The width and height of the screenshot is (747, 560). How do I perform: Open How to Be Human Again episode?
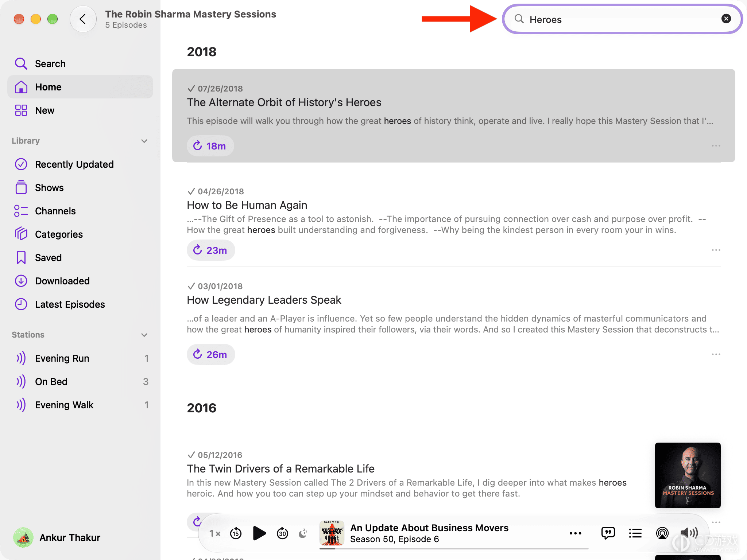coord(247,205)
